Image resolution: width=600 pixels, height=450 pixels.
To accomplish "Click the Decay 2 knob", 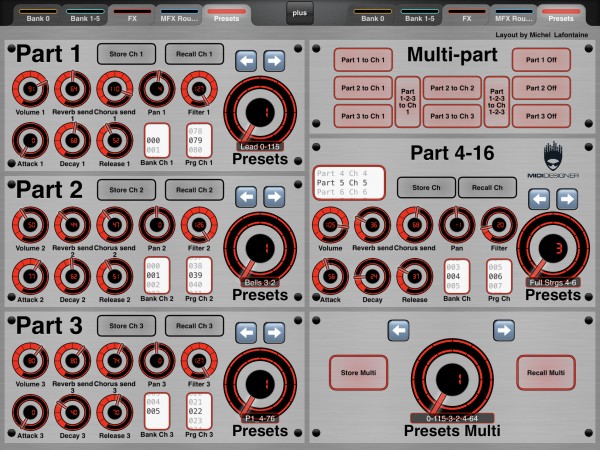I will (72, 276).
